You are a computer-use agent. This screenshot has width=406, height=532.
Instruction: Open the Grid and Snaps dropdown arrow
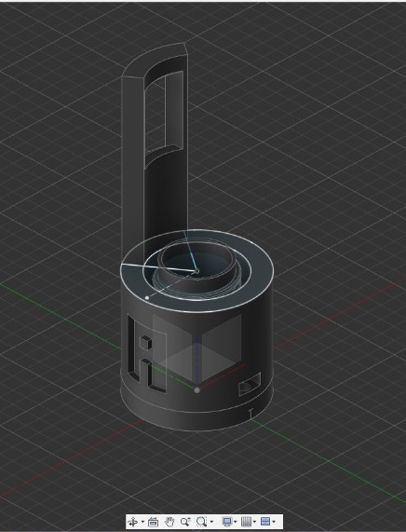254,522
